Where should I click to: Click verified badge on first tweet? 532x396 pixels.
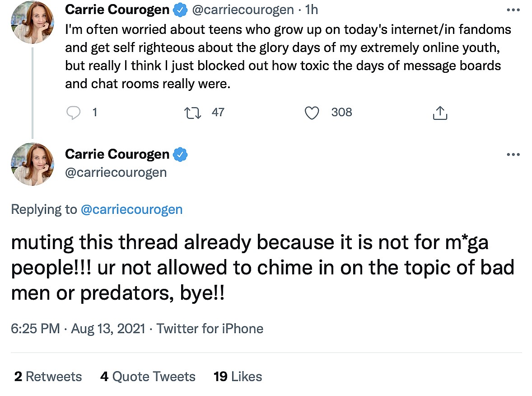[181, 9]
